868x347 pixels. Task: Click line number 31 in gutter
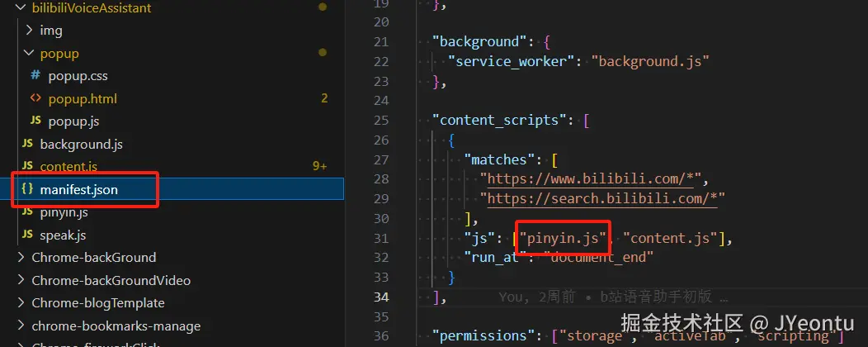381,238
